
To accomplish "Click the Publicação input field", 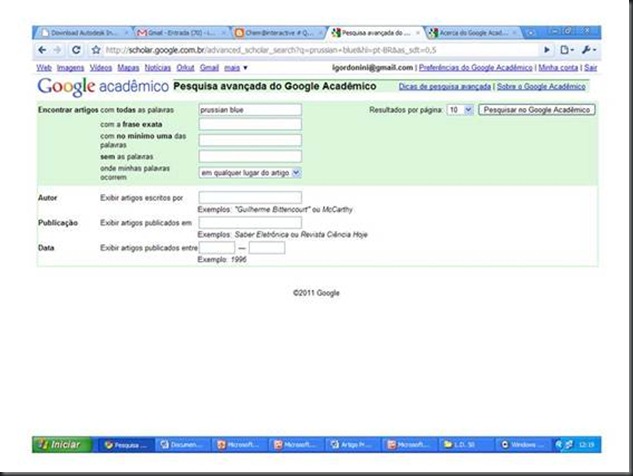I will [x=250, y=222].
